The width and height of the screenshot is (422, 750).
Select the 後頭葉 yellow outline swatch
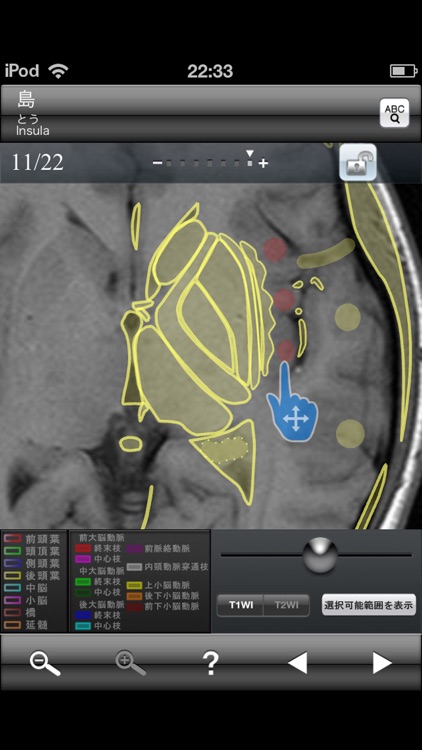12,575
